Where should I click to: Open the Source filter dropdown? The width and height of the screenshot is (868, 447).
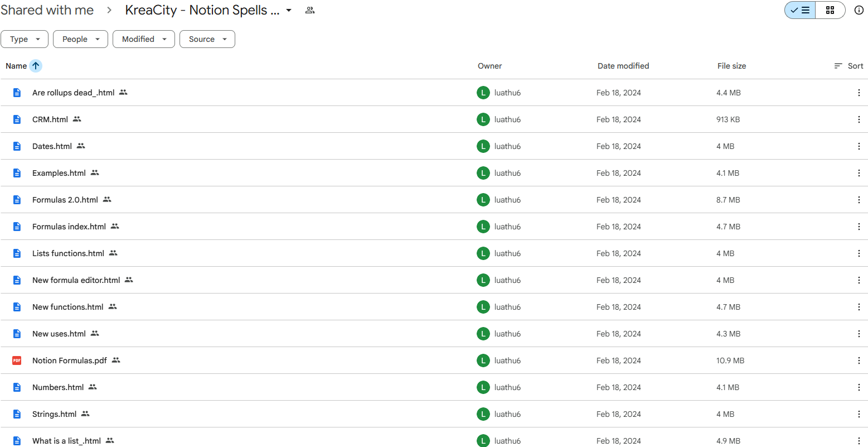pos(207,39)
